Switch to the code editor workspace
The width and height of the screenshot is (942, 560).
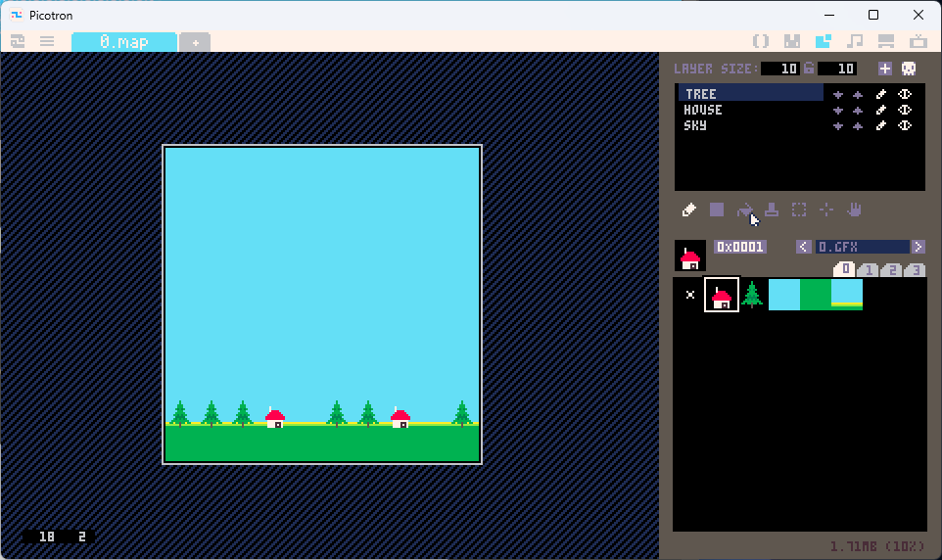click(x=761, y=41)
